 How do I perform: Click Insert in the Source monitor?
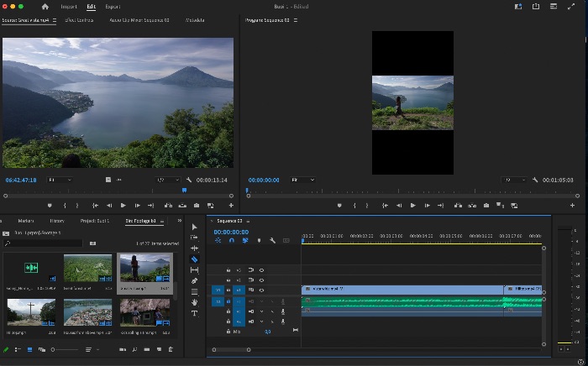pos(168,206)
